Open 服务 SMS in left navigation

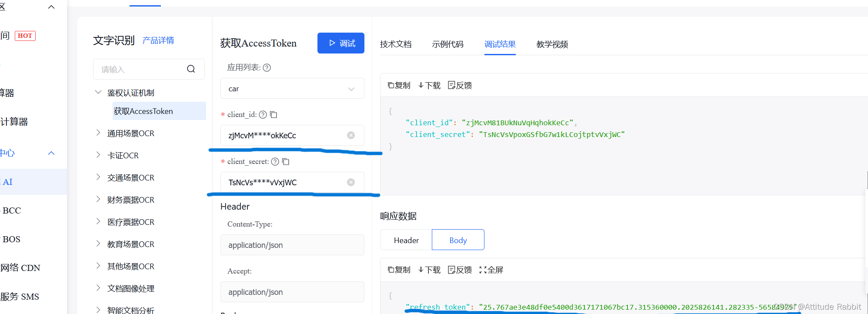click(20, 297)
